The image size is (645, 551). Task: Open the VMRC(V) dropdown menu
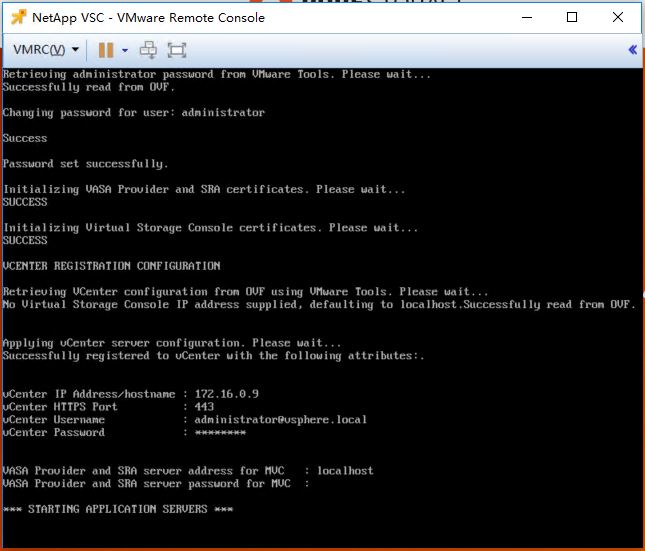click(x=46, y=50)
